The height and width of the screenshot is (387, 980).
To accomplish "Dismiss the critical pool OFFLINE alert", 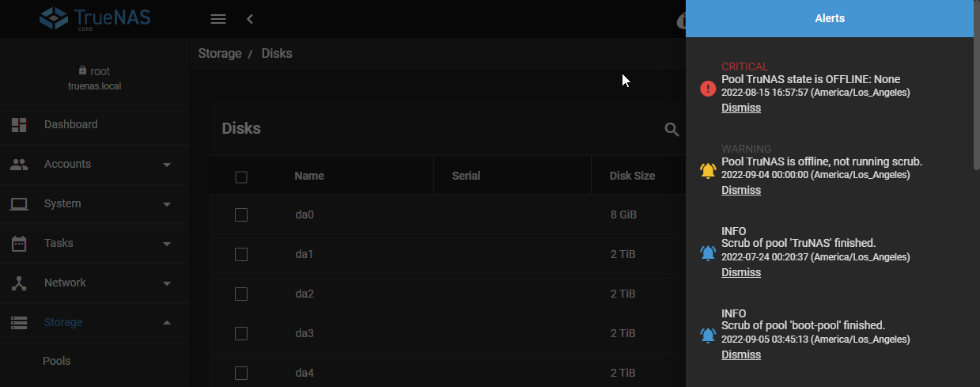I will (741, 108).
